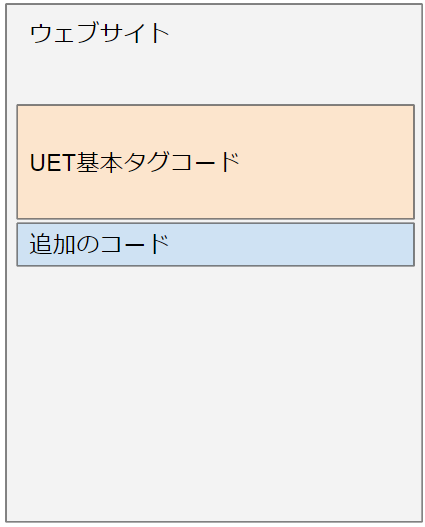
Task: Click blank blue area right of 追加のコード text
Action: coord(291,244)
